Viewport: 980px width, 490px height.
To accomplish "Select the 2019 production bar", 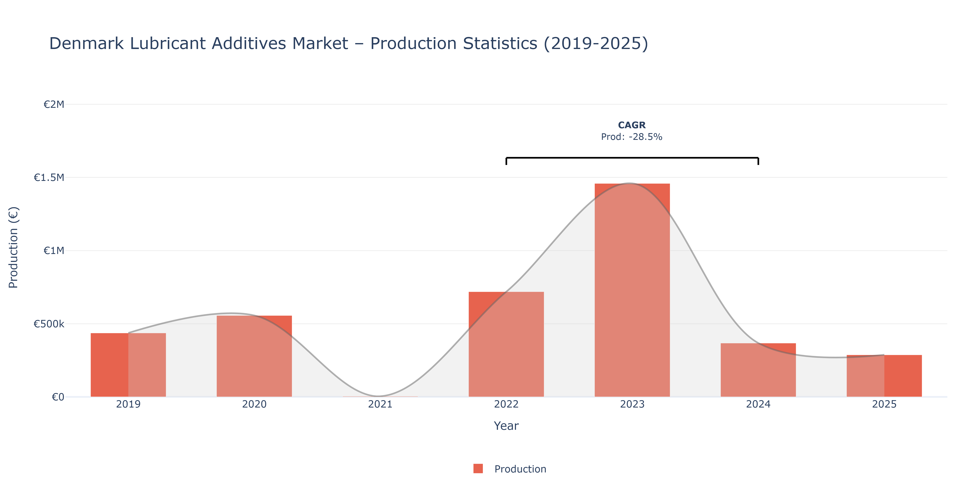I will pos(128,365).
